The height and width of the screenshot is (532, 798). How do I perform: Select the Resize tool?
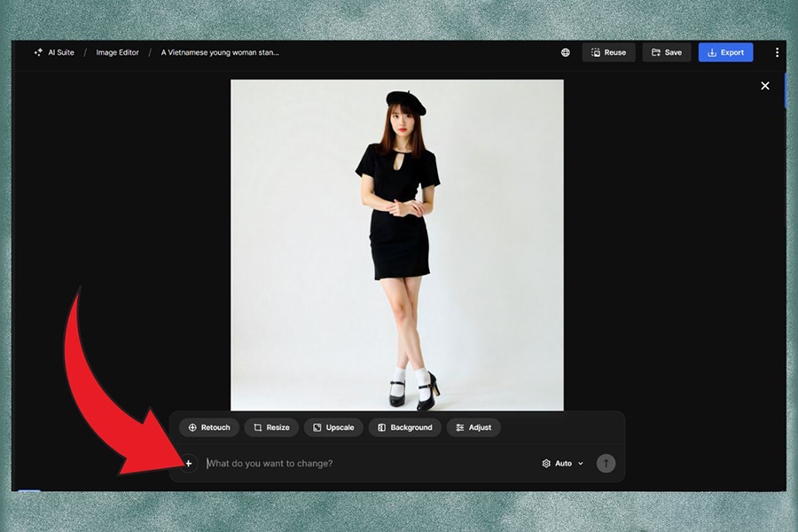(272, 427)
